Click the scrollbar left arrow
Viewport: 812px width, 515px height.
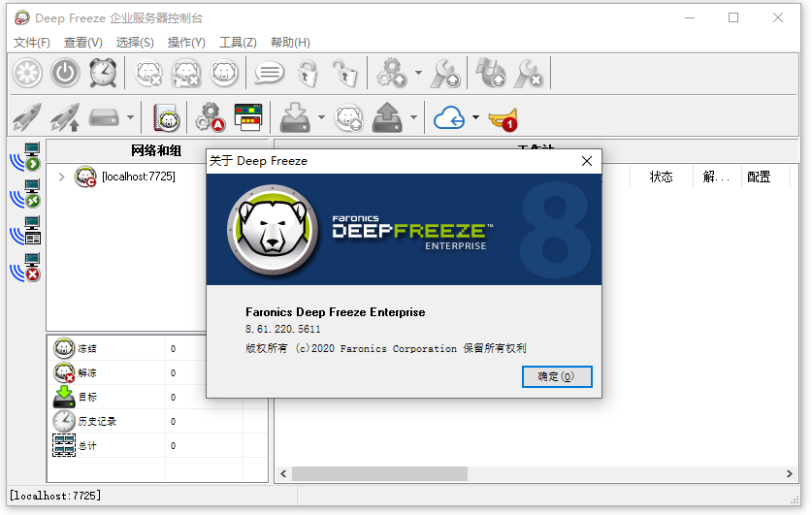(283, 473)
